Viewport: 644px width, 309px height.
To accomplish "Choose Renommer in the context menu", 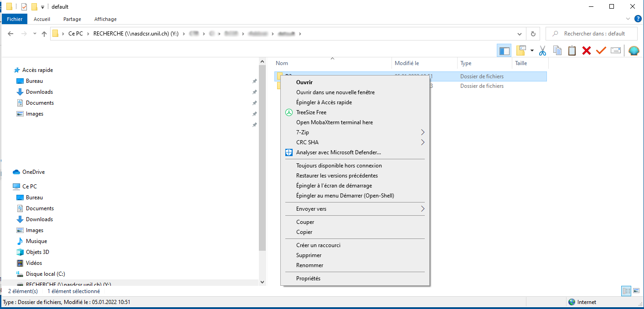I will click(309, 265).
